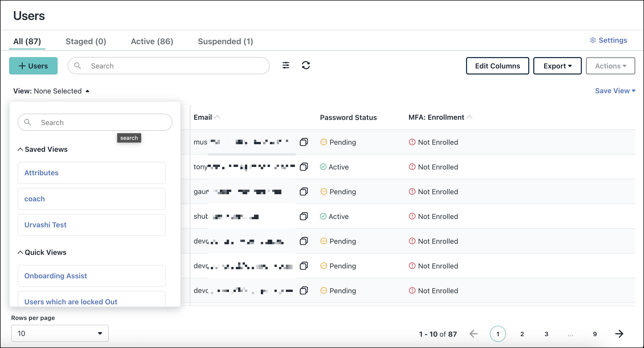Screen dimensions: 644x348
Task: Open Settings via the gear icon
Action: coord(608,40)
